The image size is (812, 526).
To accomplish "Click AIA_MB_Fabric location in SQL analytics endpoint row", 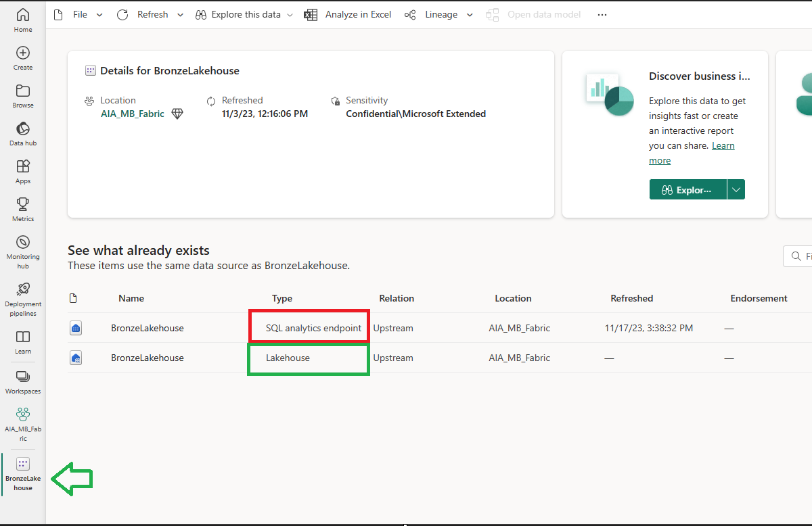I will click(520, 328).
